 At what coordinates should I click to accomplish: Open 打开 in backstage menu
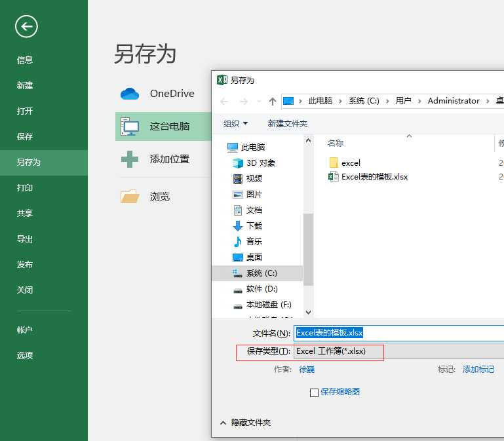tap(25, 111)
